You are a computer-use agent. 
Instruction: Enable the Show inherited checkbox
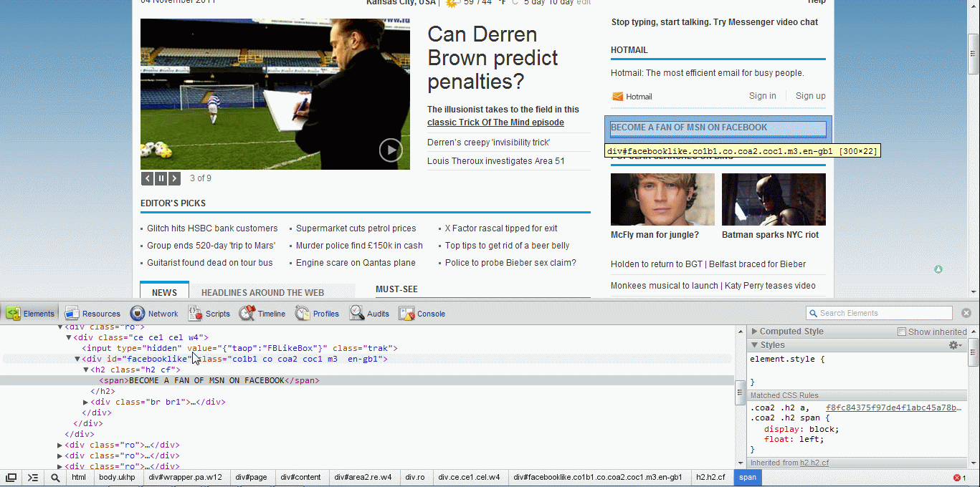point(902,332)
